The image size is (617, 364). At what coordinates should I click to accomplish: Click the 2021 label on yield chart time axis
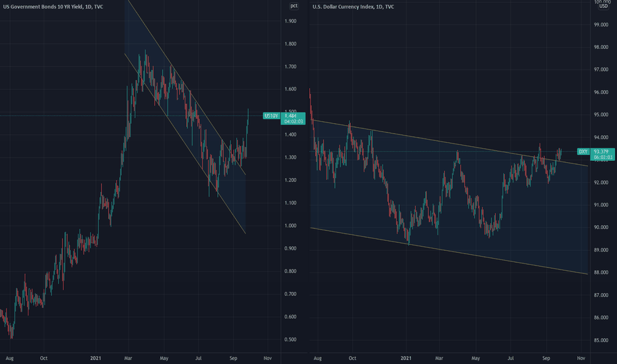[95, 358]
